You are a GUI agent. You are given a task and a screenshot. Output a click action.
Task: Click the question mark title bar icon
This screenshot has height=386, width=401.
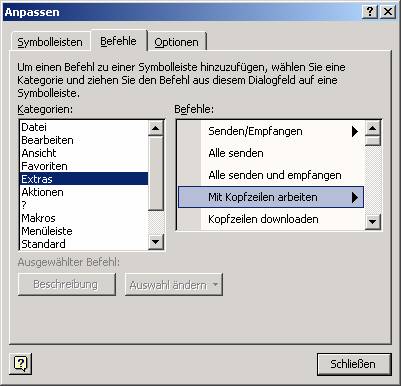[370, 12]
